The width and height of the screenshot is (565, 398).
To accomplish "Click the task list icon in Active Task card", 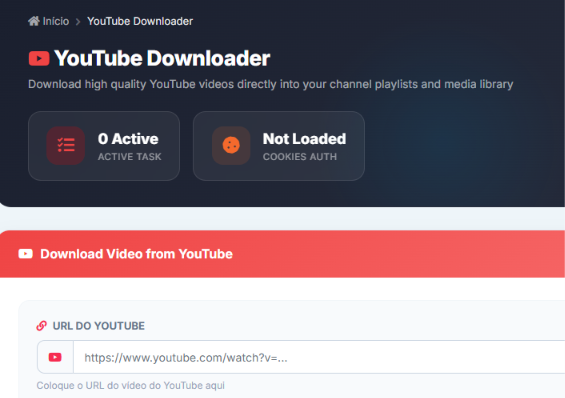I will 66,145.
